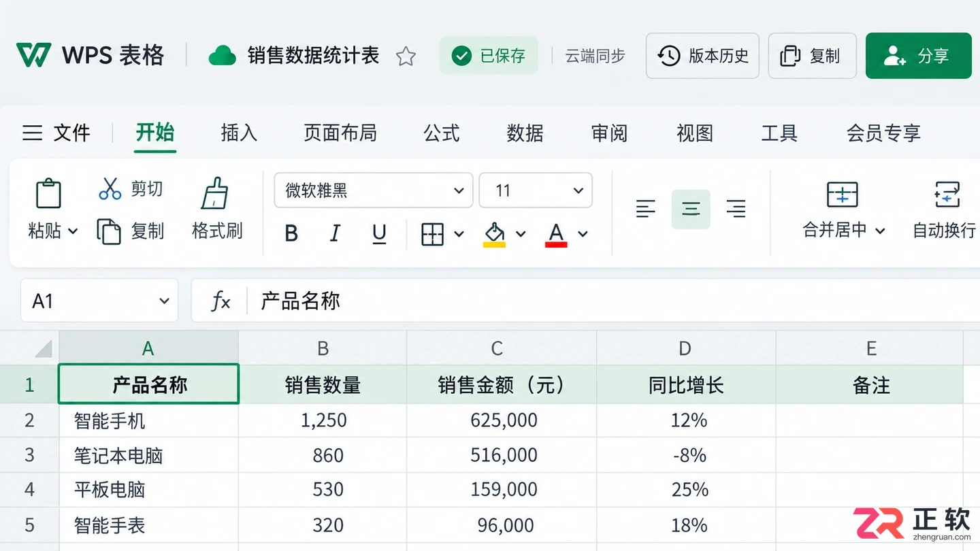Select column B header
This screenshot has height=551, width=980.
[x=323, y=348]
